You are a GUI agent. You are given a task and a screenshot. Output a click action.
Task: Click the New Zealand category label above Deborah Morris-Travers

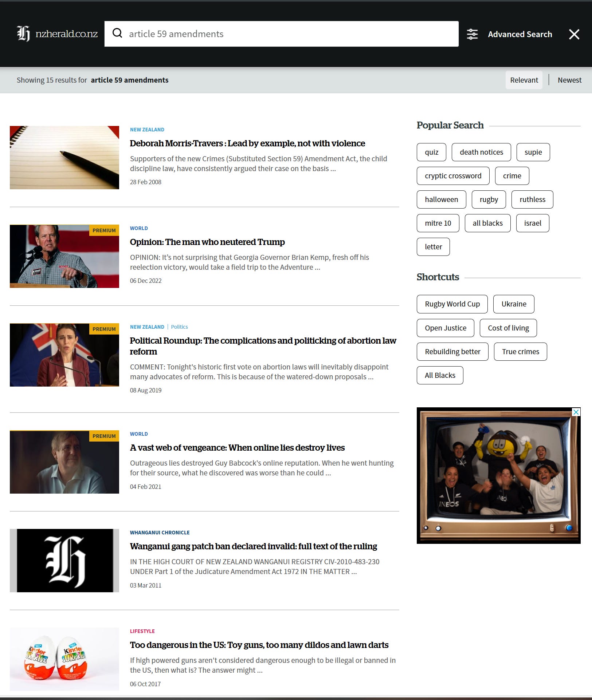point(147,130)
